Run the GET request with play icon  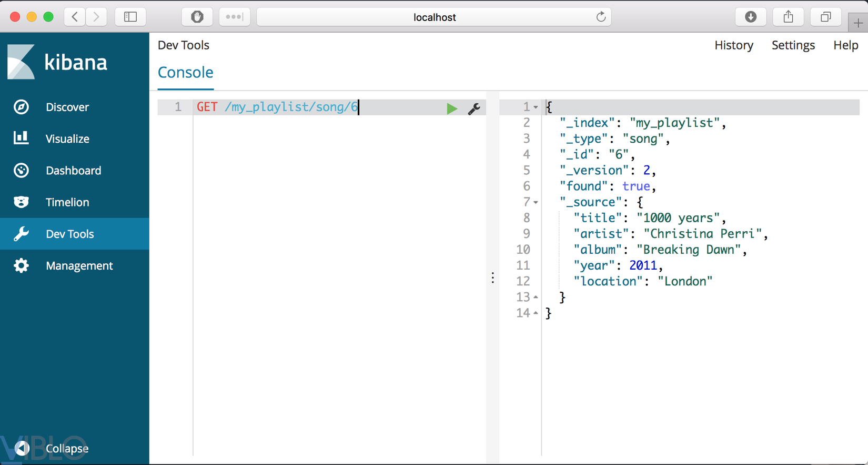click(x=451, y=108)
